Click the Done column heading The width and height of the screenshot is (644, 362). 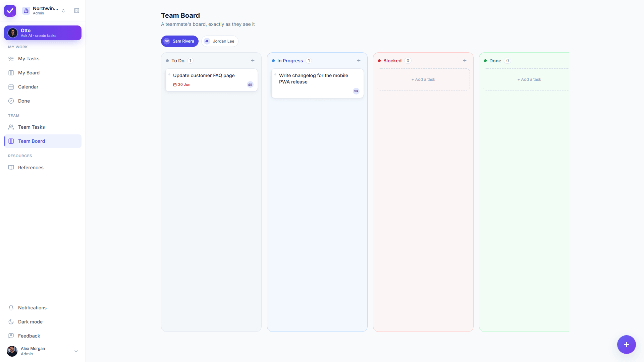coord(495,61)
